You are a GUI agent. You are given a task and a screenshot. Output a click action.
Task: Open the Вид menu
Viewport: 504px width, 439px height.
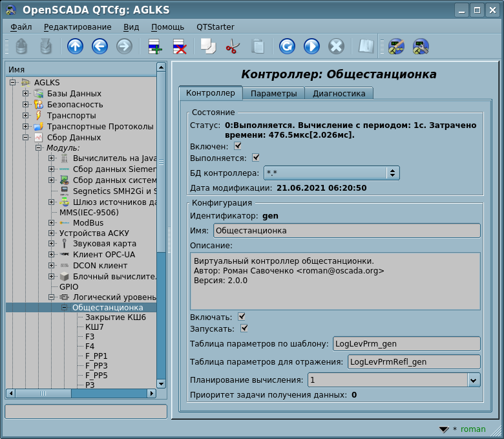pyautogui.click(x=131, y=27)
